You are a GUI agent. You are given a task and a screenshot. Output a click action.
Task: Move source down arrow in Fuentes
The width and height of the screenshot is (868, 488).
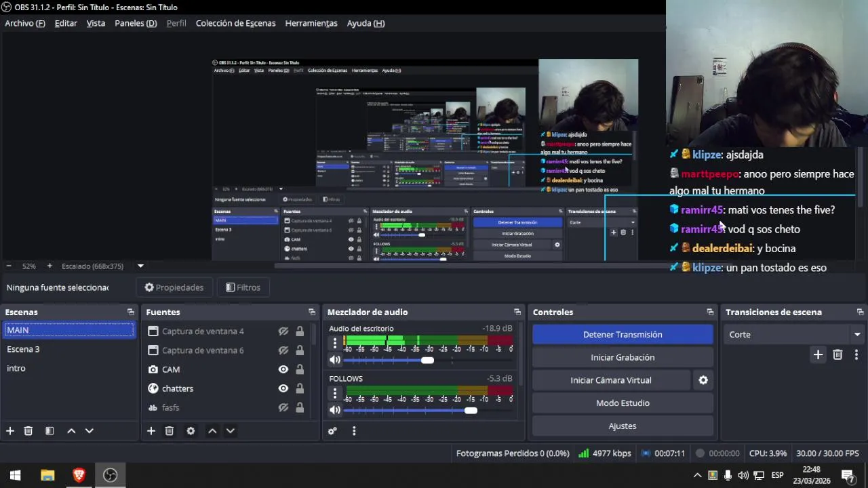pyautogui.click(x=230, y=431)
